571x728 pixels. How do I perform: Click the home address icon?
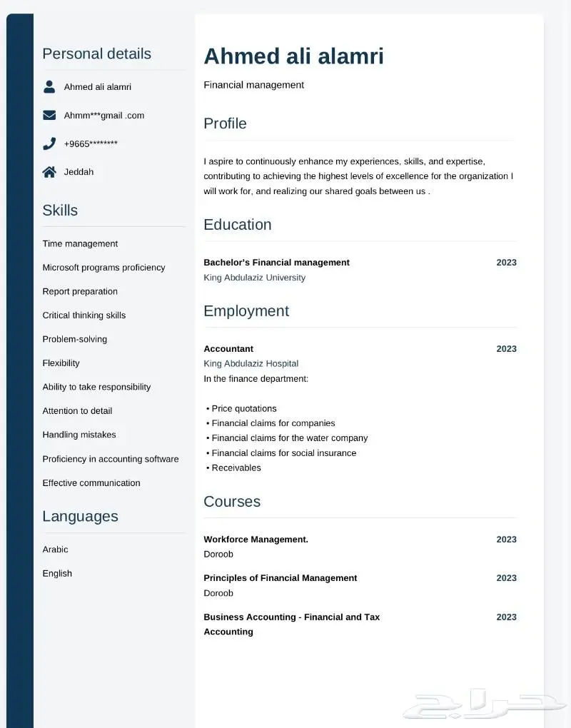49,172
